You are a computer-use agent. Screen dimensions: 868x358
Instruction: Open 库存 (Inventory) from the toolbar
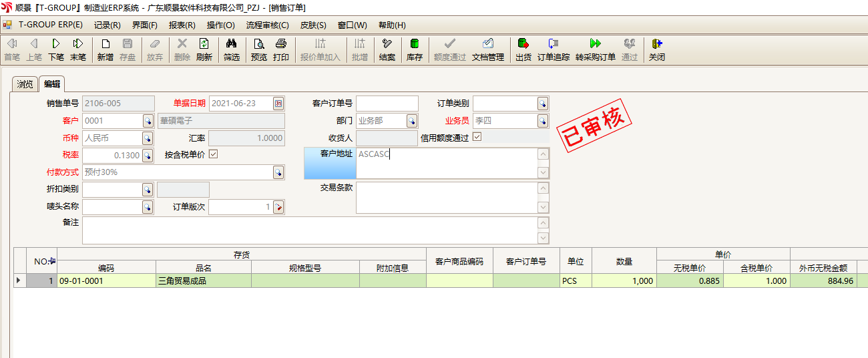(x=414, y=49)
